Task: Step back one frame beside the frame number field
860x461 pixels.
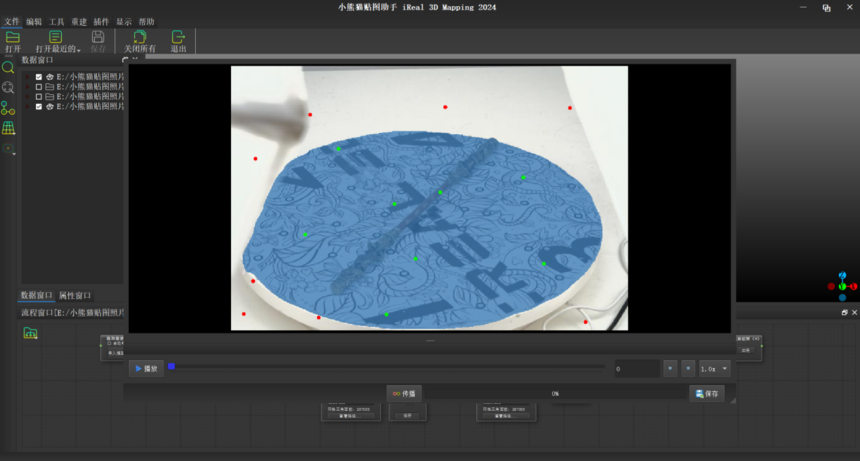Action: point(670,368)
